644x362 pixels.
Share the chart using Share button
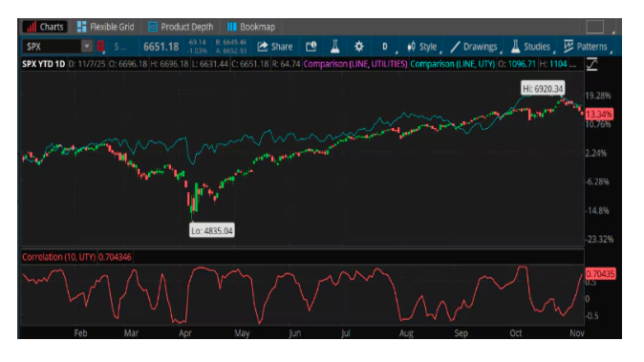click(x=275, y=47)
